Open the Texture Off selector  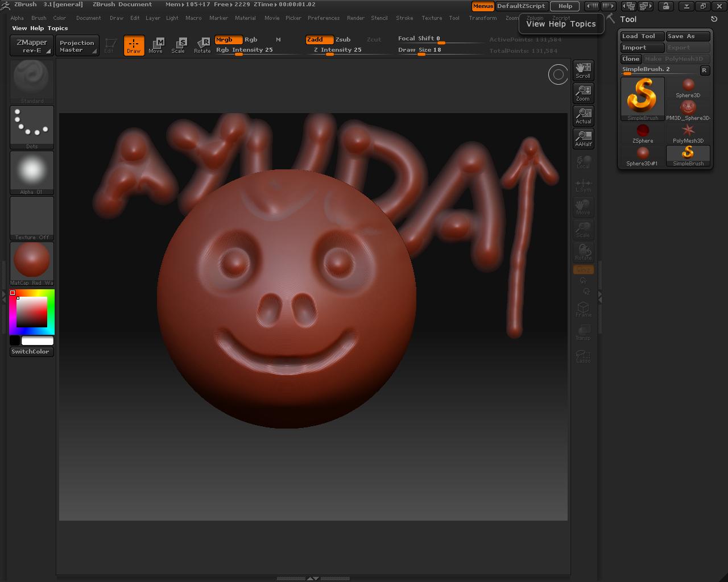point(32,218)
